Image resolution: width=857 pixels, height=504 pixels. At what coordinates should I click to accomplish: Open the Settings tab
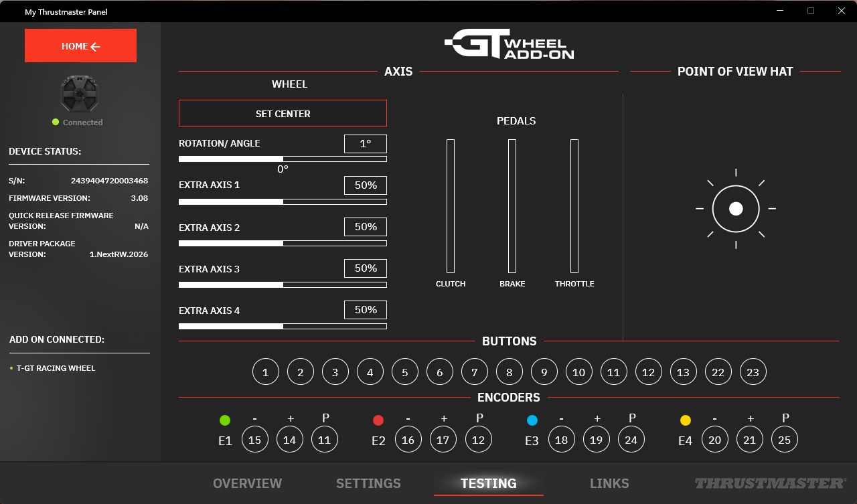tap(368, 483)
